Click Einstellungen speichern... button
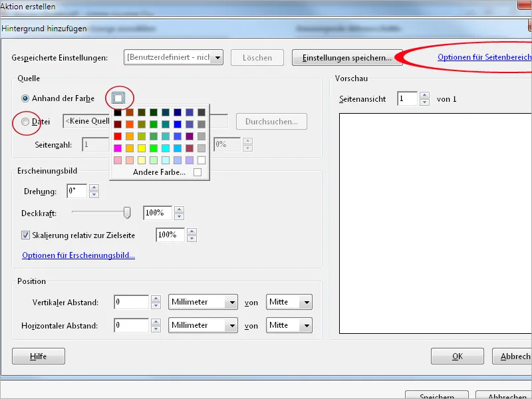Viewport: 532px width, 399px height. tap(347, 58)
